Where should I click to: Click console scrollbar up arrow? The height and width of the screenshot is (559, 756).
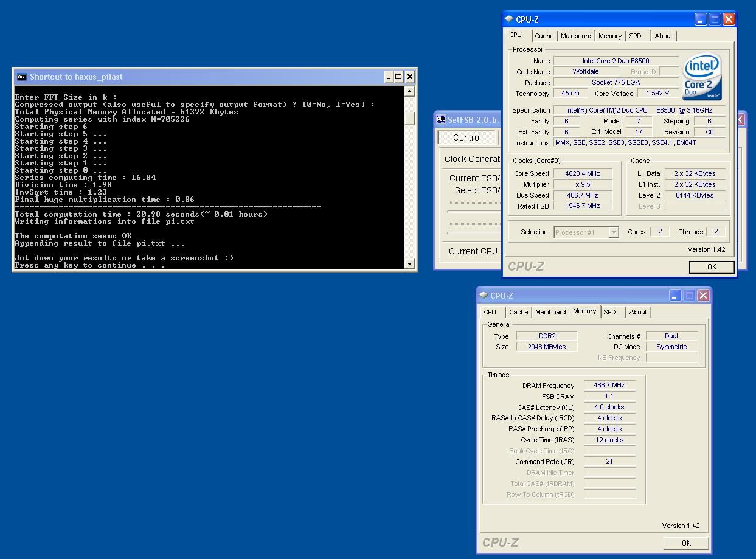(409, 91)
